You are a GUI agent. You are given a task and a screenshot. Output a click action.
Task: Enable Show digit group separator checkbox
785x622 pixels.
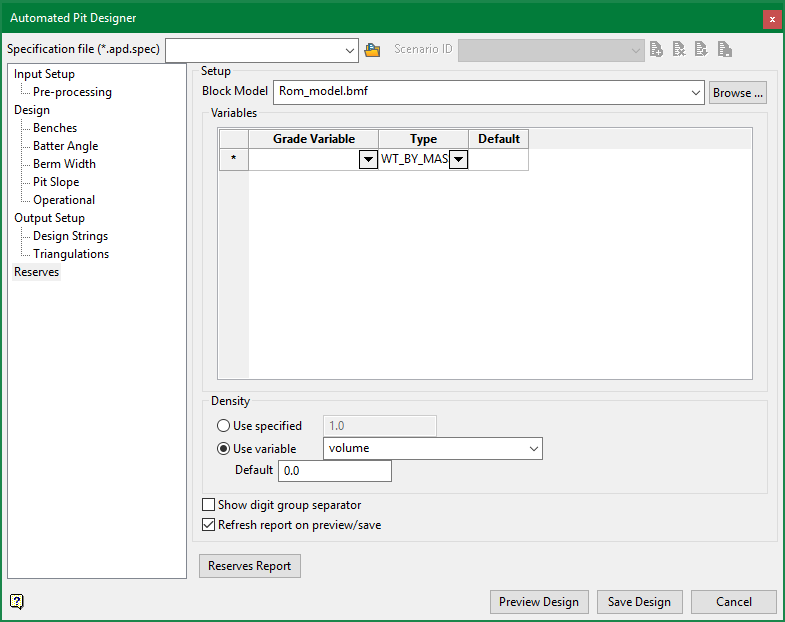click(x=209, y=505)
